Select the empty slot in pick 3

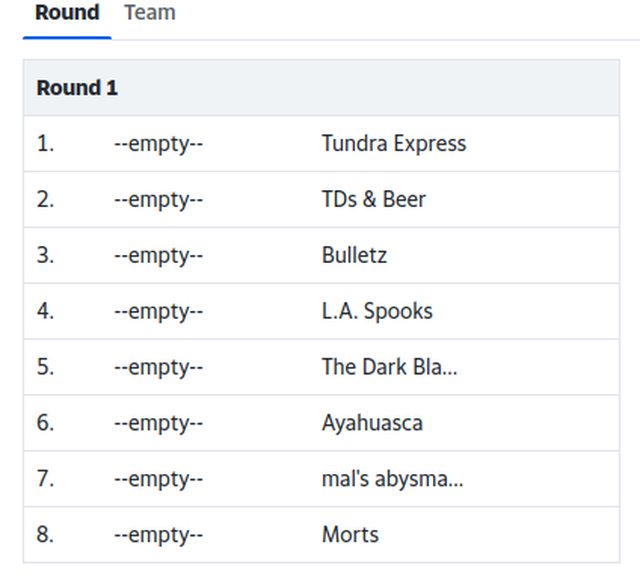pyautogui.click(x=158, y=255)
